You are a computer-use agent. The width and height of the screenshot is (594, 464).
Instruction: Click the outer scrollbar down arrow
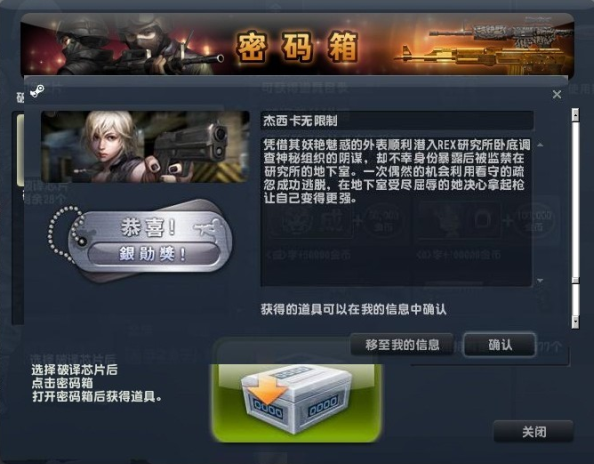click(575, 322)
